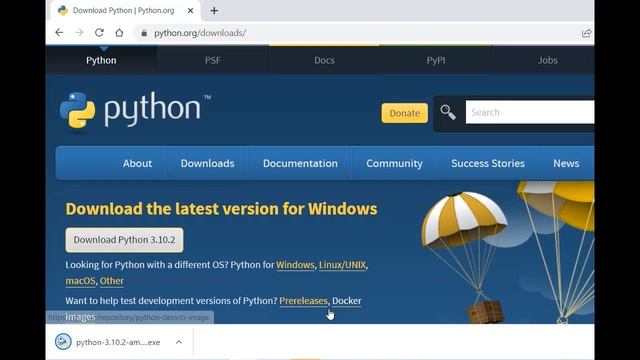Image resolution: width=640 pixels, height=360 pixels.
Task: Open the Downloads menu item
Action: coord(207,163)
